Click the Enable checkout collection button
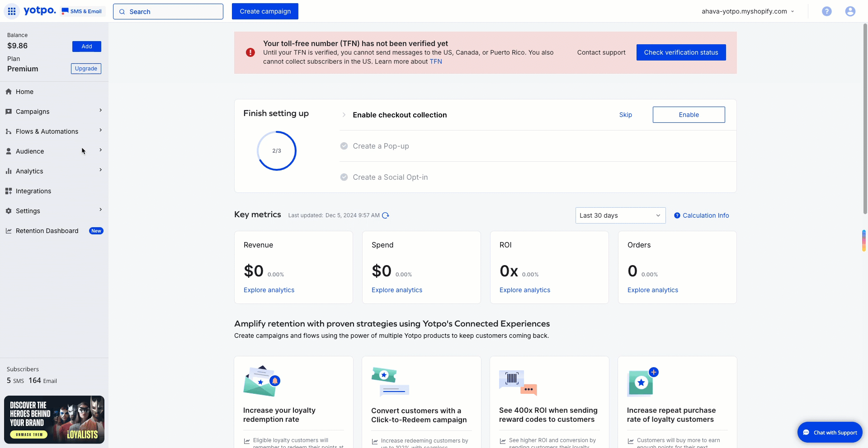The width and height of the screenshot is (868, 448). (689, 115)
